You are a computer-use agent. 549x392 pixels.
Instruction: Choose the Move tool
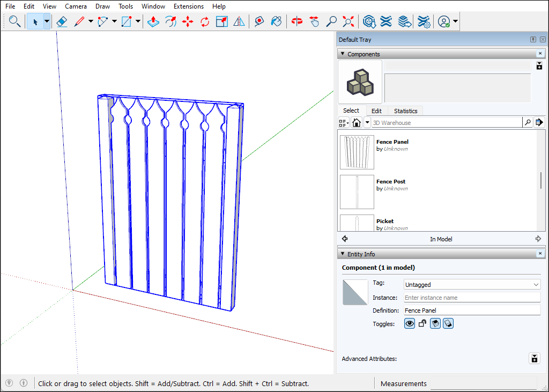pyautogui.click(x=187, y=21)
